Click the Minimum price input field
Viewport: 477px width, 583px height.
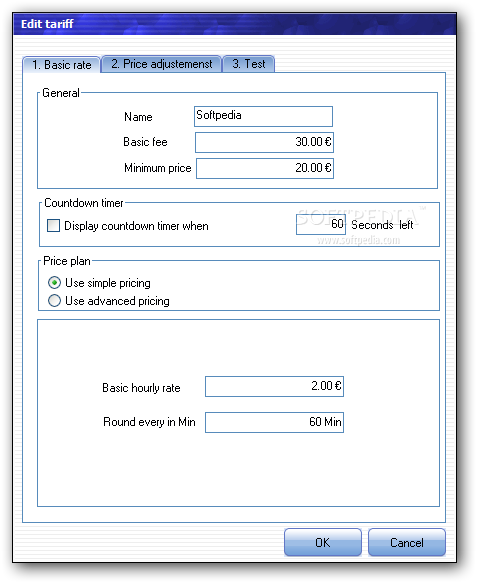point(265,168)
